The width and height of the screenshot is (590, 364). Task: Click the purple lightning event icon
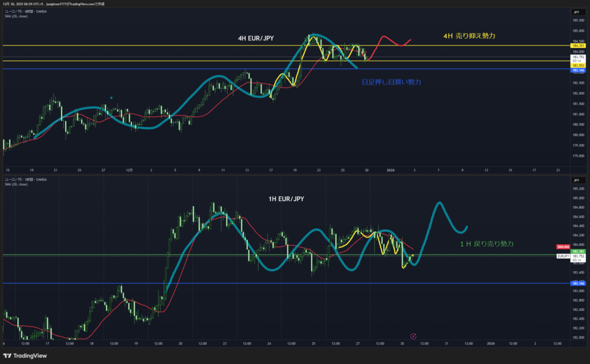pyautogui.click(x=413, y=336)
